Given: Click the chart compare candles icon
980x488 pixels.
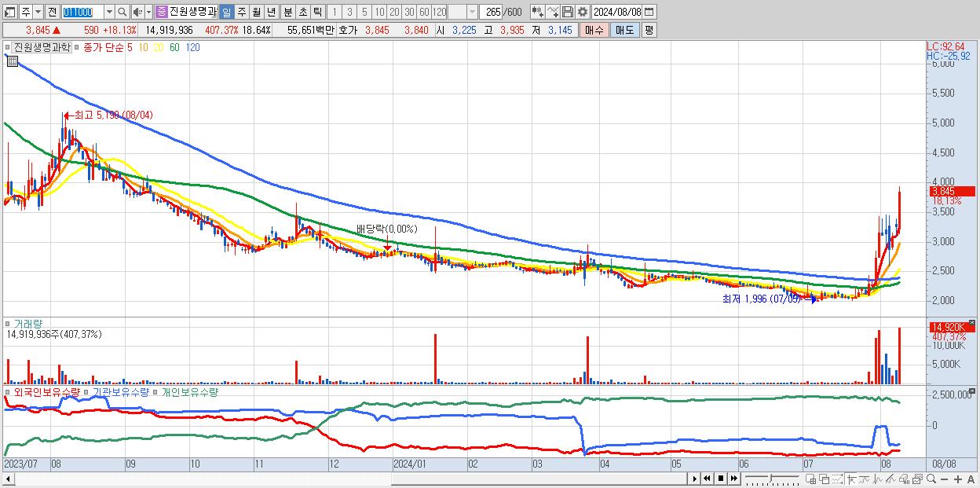Looking at the screenshot, I should click(x=538, y=12).
